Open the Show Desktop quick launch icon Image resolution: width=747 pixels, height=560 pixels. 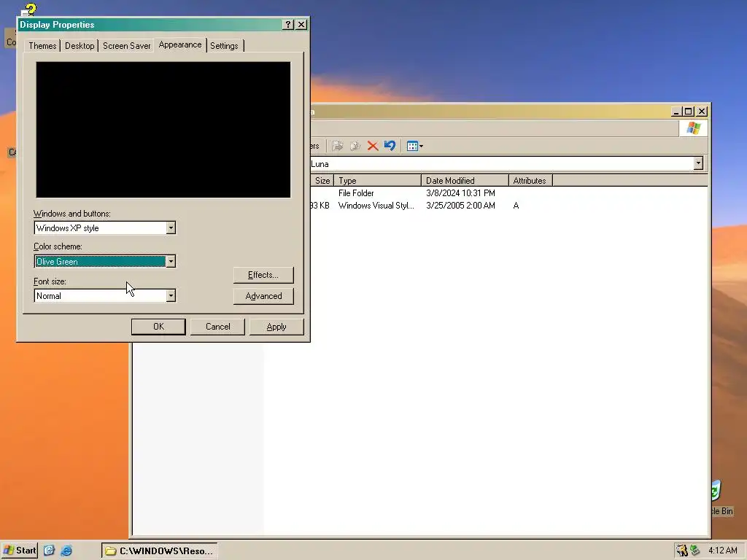point(49,551)
